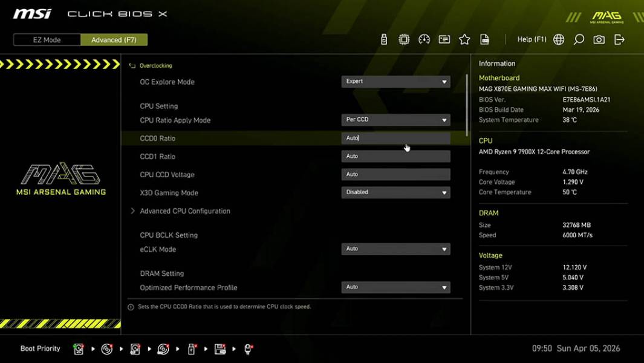Click the CPU chip icon in the toolbar

(403, 39)
